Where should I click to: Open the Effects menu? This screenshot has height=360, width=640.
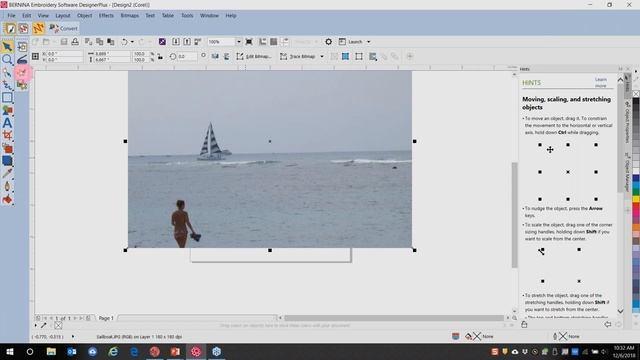106,16
